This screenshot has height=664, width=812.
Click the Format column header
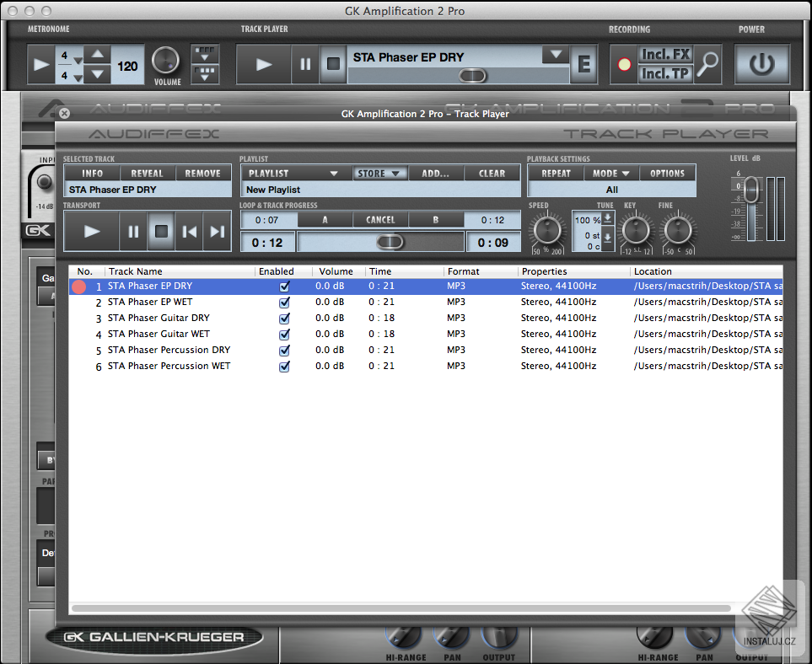tap(481, 271)
